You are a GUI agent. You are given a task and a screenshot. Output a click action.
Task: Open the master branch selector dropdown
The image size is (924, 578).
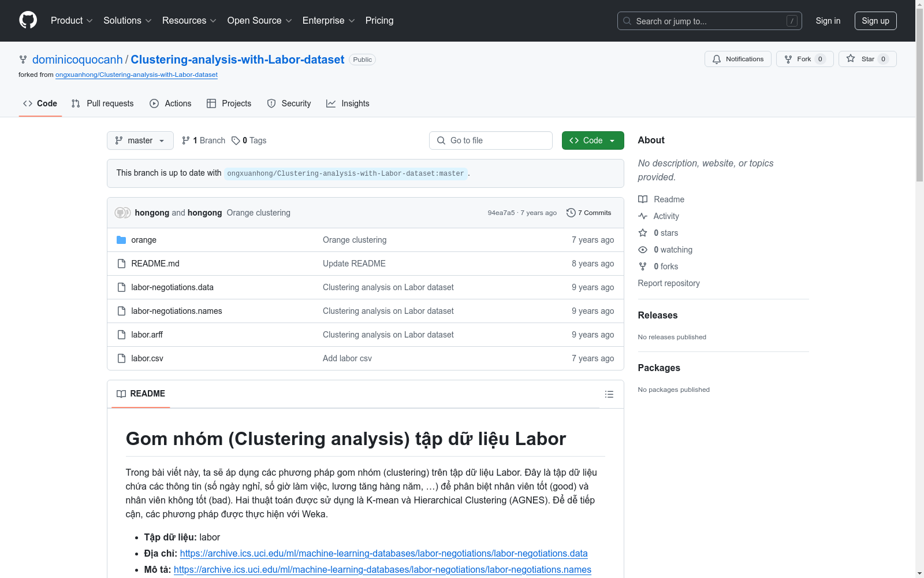140,140
